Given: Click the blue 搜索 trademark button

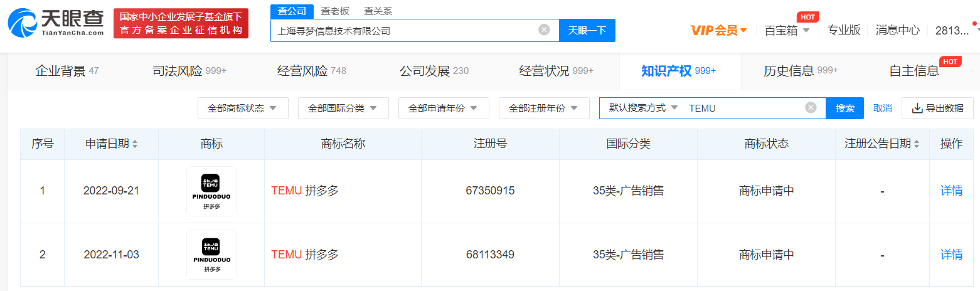Looking at the screenshot, I should pyautogui.click(x=845, y=108).
